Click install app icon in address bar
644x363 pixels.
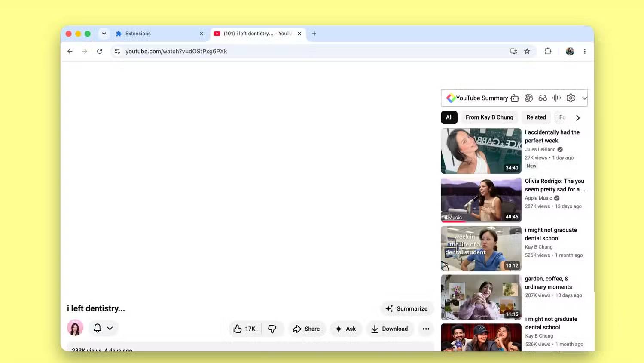pyautogui.click(x=513, y=51)
